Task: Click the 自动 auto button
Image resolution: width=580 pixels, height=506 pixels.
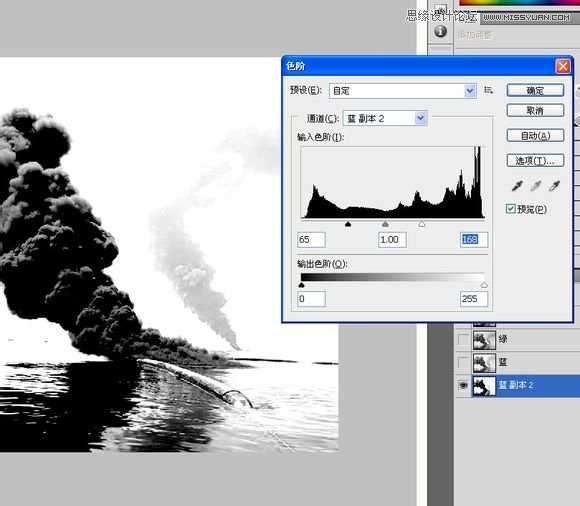Action: coord(535,136)
